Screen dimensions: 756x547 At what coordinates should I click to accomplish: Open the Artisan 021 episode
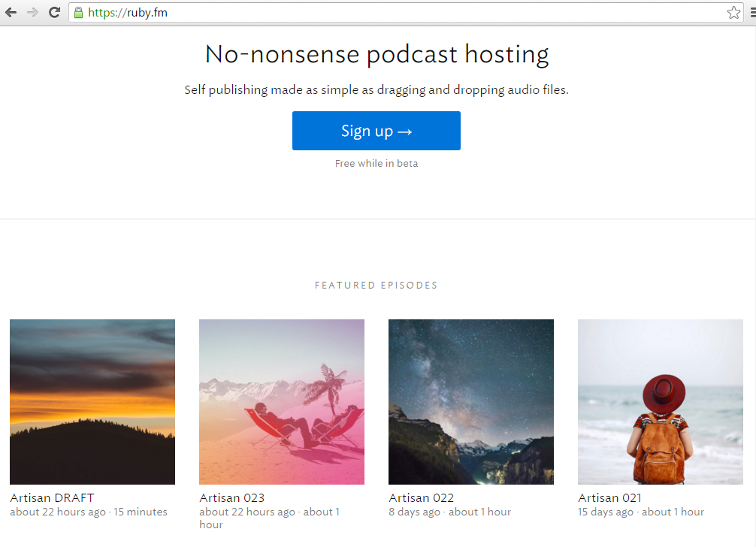tap(610, 497)
